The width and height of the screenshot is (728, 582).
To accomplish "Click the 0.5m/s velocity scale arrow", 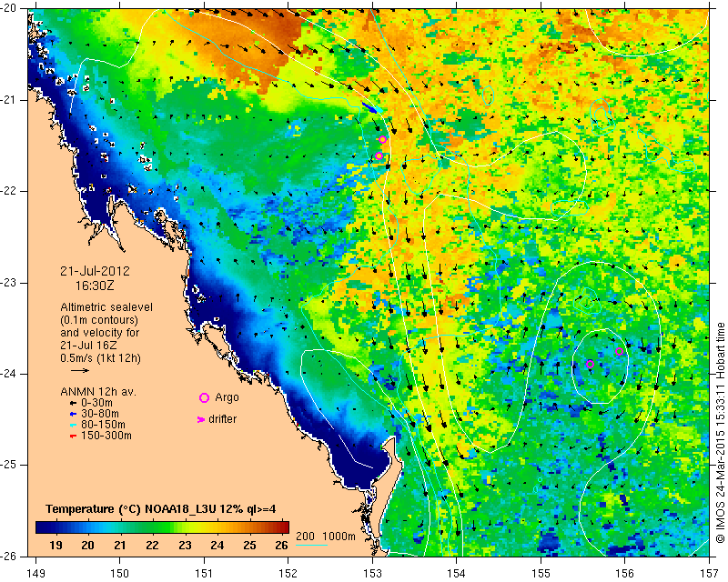I will [x=80, y=370].
